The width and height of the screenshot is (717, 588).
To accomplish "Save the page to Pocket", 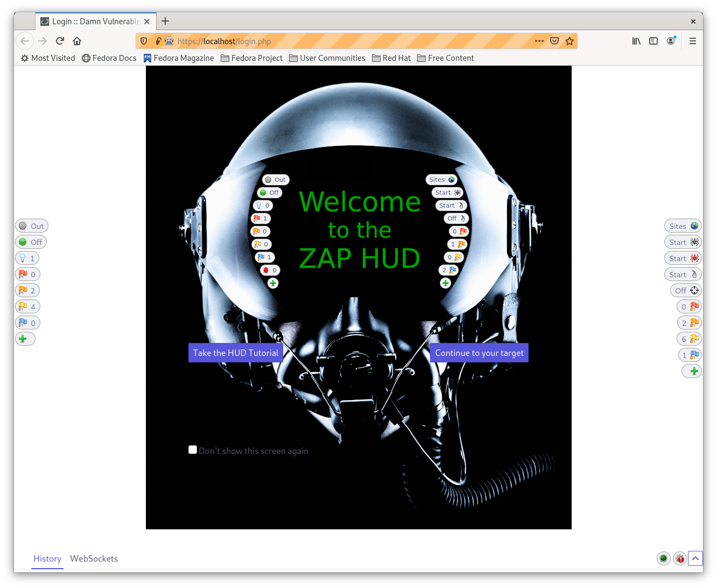I will point(554,41).
